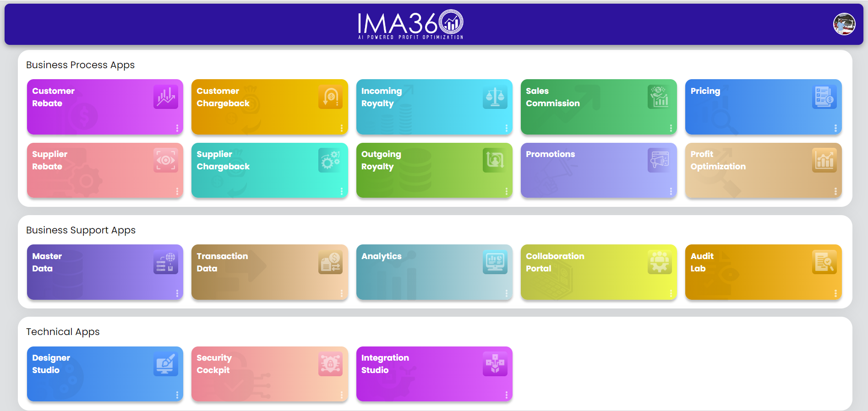Select the Outgoing Royalty app label
Viewport: 868px width, 411px height.
click(x=381, y=160)
